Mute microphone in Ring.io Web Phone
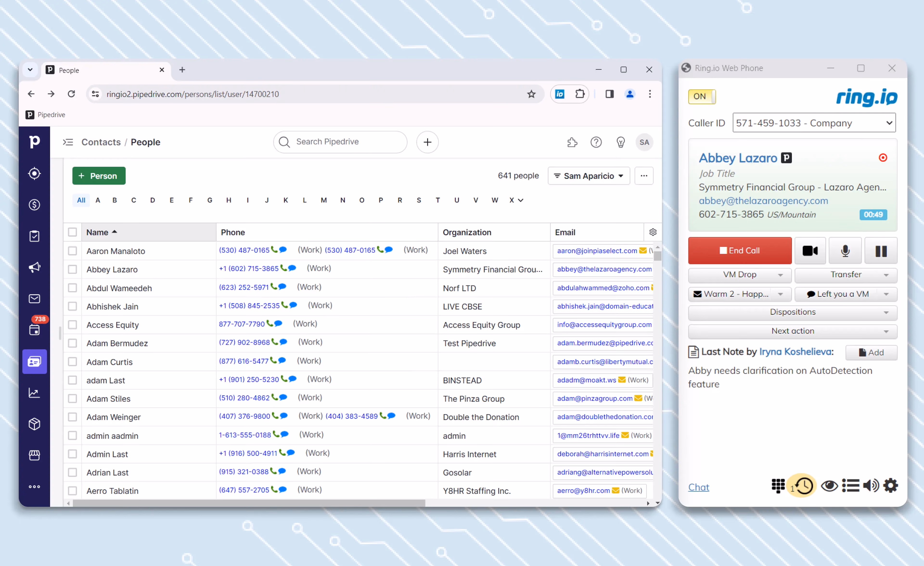This screenshot has height=566, width=924. pyautogui.click(x=845, y=251)
